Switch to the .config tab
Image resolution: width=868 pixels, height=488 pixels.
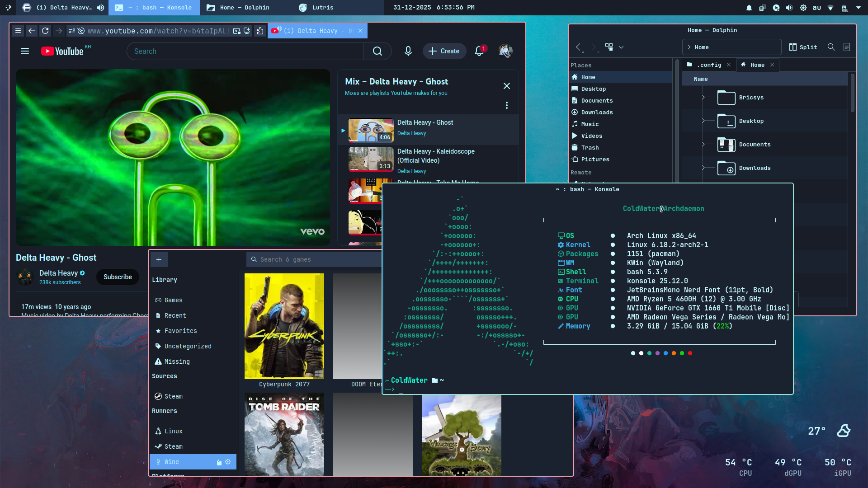pyautogui.click(x=708, y=65)
